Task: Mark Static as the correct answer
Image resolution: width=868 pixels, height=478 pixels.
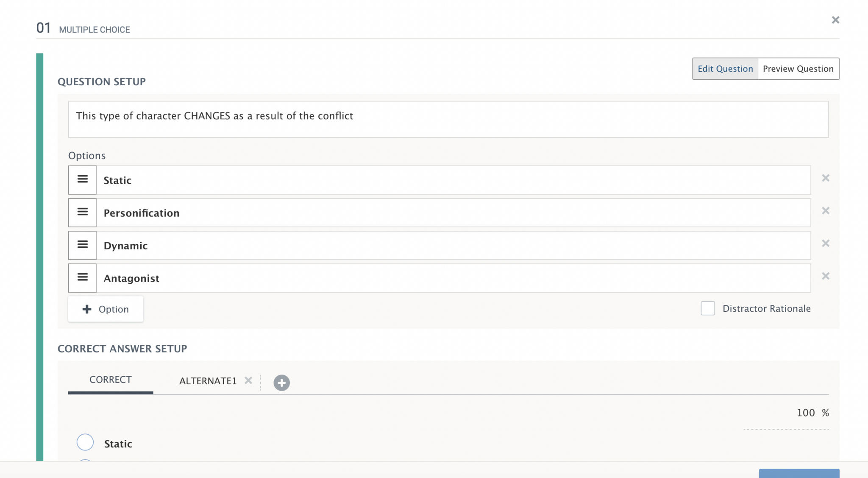Action: tap(85, 442)
